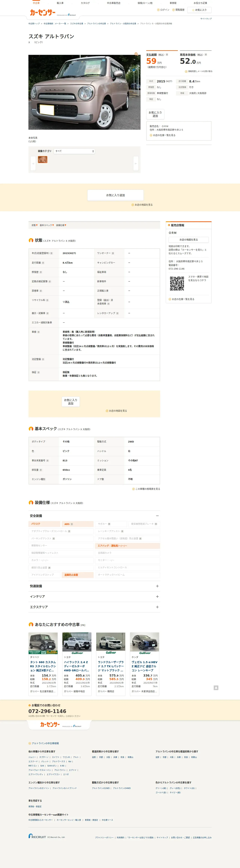Image resolution: width=240 pixels, height=868 pixels.
Task: Open the ランドクルーザープラド recommended car card
Action: point(111,664)
